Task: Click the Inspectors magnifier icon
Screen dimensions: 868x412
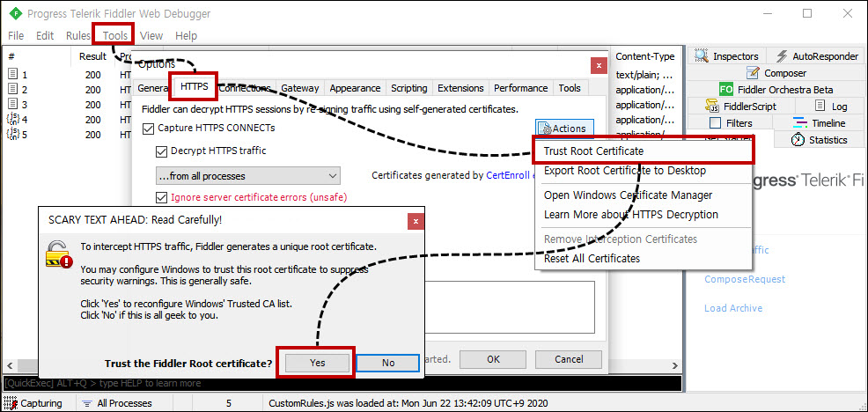Action: click(702, 56)
